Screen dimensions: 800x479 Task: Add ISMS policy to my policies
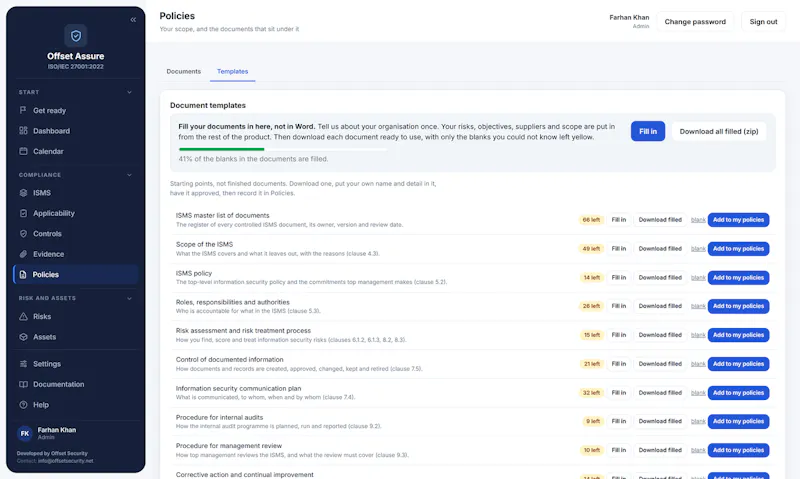tap(738, 278)
